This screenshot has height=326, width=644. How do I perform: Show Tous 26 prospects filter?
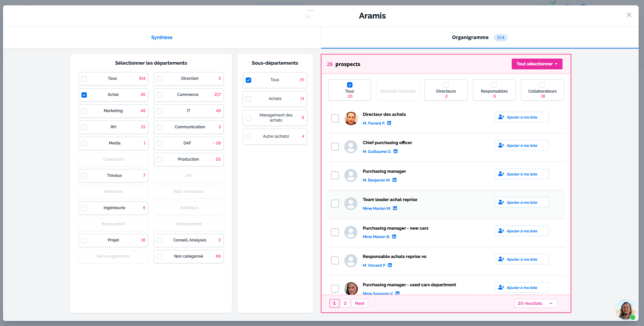pos(349,90)
